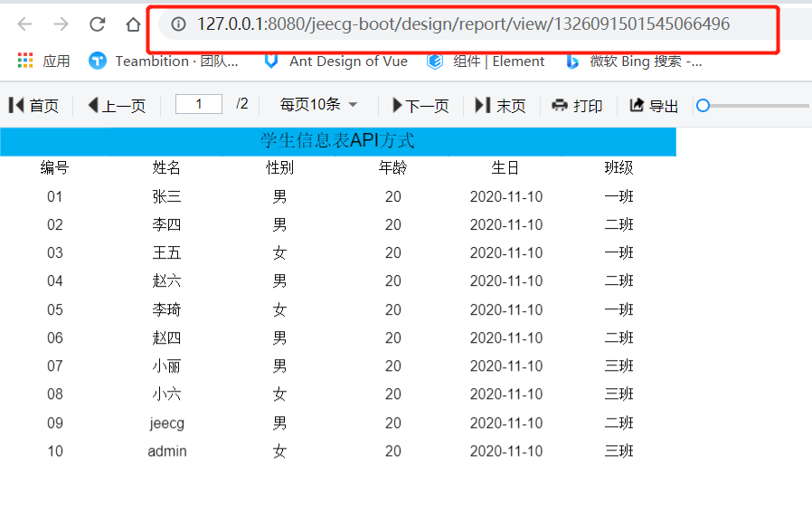Click the 编号 column header

point(55,168)
